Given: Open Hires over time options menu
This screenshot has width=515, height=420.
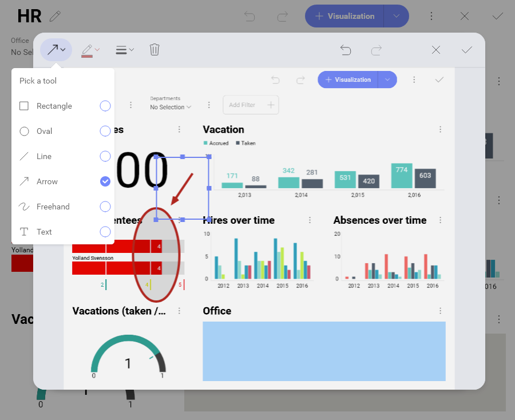Looking at the screenshot, I should (x=310, y=220).
